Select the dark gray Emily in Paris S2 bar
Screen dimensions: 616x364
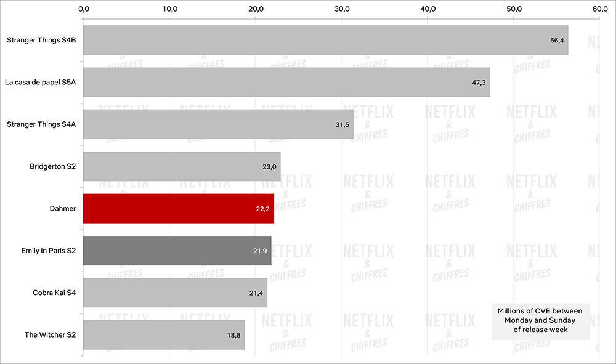point(177,251)
